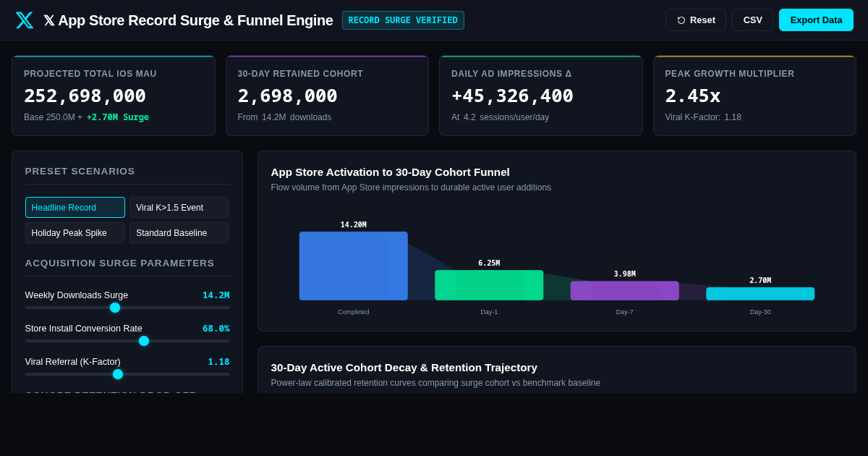
Task: Click the green Day-1 funnel bar
Action: click(489, 285)
